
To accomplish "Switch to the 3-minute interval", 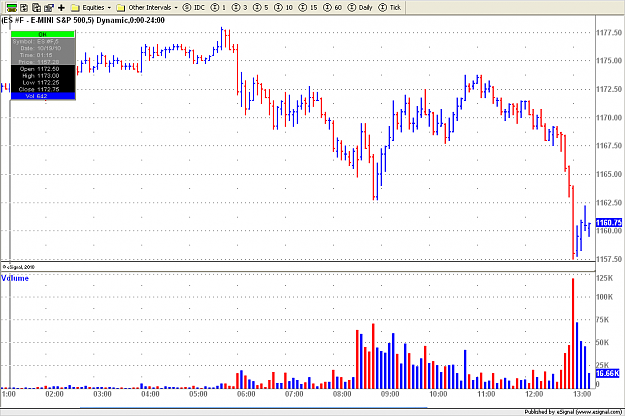I will click(240, 7).
